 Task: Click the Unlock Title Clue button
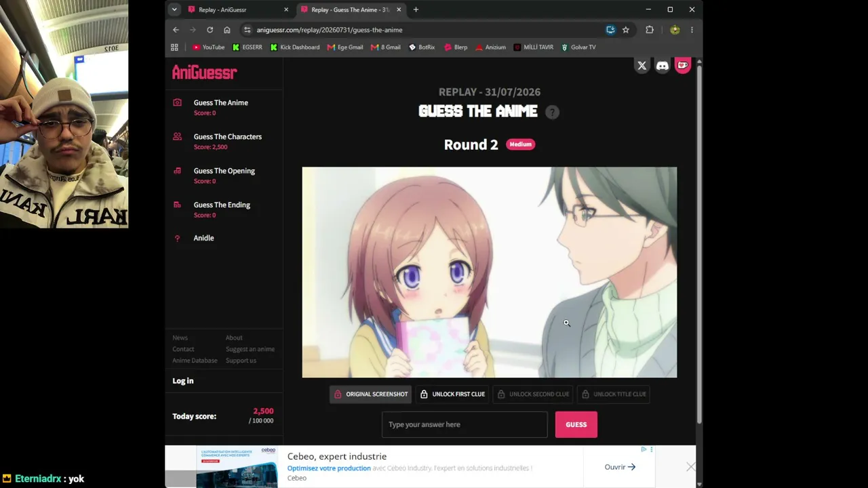point(613,394)
